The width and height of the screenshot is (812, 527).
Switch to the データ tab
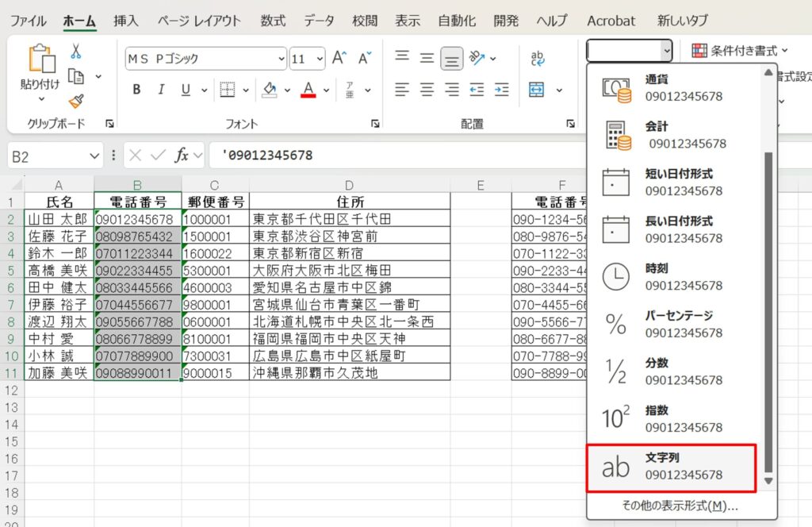pos(319,21)
